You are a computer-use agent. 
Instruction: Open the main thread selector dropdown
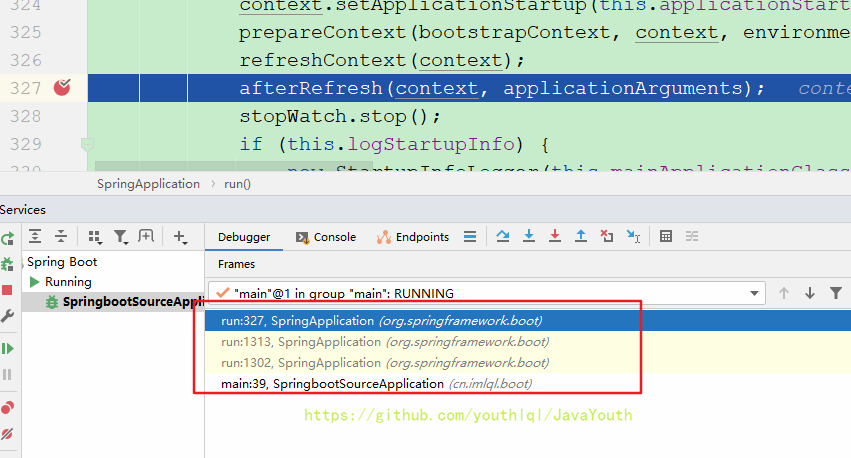click(x=755, y=293)
